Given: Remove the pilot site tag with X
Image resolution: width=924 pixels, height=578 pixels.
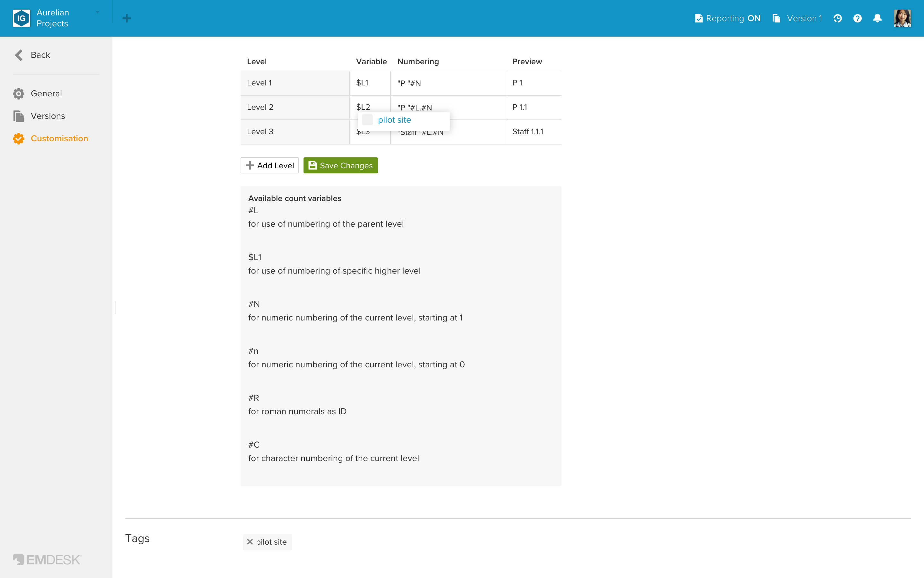Looking at the screenshot, I should click(250, 542).
